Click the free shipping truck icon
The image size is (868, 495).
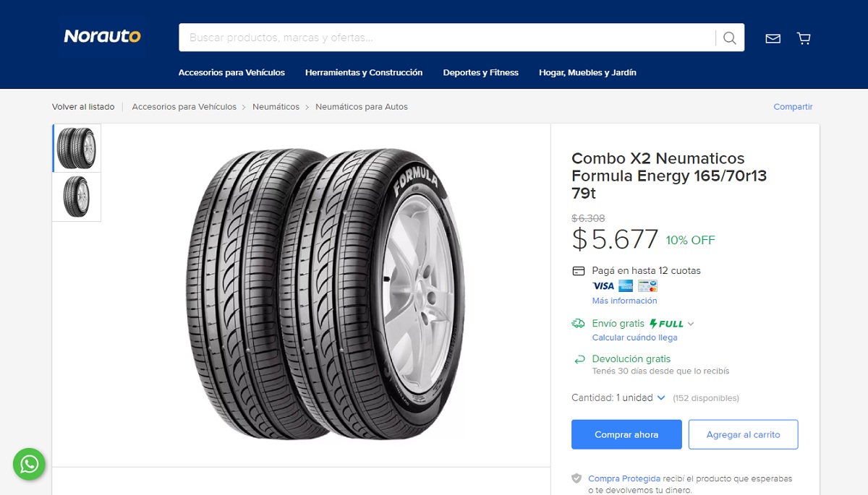pyautogui.click(x=578, y=324)
